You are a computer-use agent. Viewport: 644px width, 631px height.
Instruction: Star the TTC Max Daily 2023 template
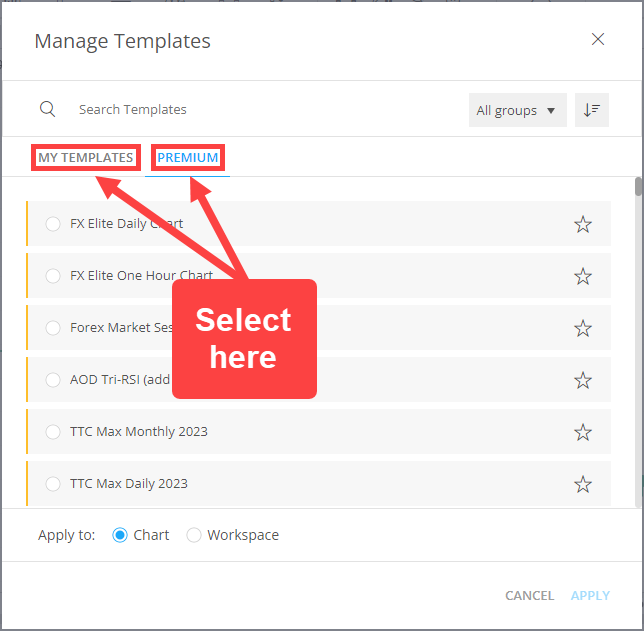click(x=582, y=484)
